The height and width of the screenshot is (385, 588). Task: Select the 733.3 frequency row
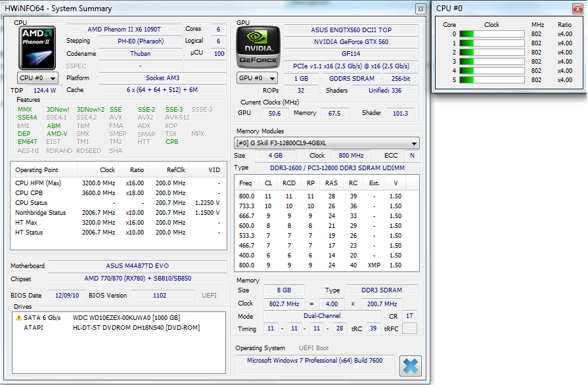point(327,206)
